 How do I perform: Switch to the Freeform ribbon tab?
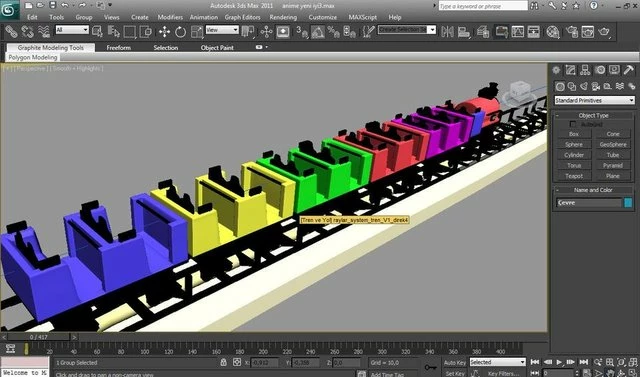tap(119, 48)
